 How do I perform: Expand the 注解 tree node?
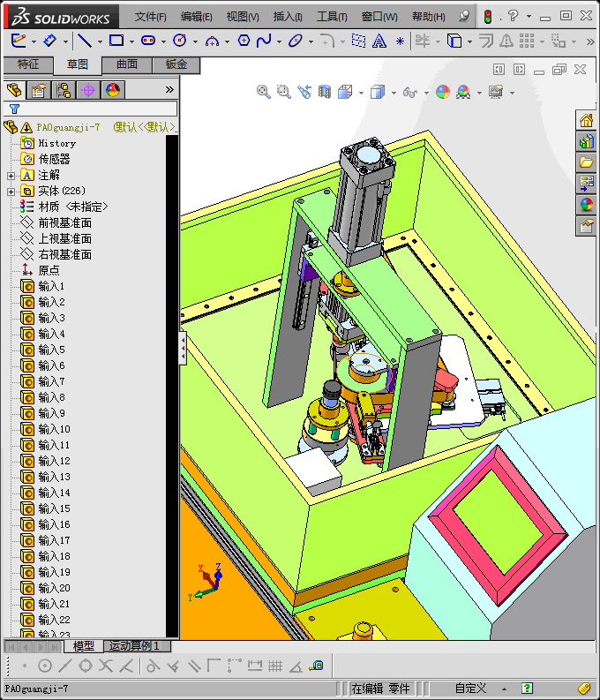(x=11, y=176)
